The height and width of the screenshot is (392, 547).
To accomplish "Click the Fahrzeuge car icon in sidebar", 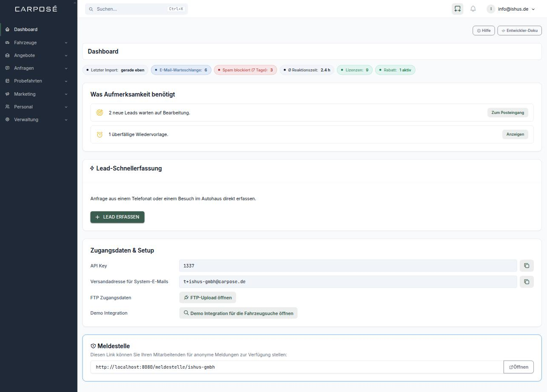I will pyautogui.click(x=7, y=43).
